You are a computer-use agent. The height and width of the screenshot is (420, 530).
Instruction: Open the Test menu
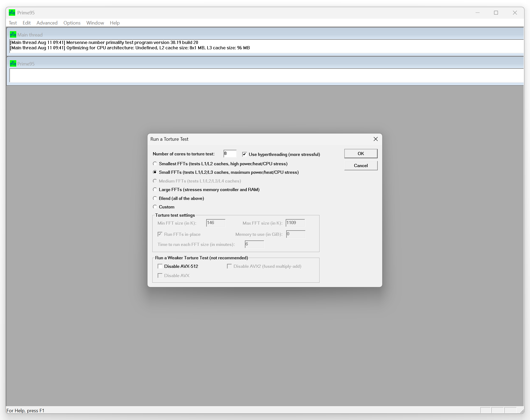click(x=13, y=23)
